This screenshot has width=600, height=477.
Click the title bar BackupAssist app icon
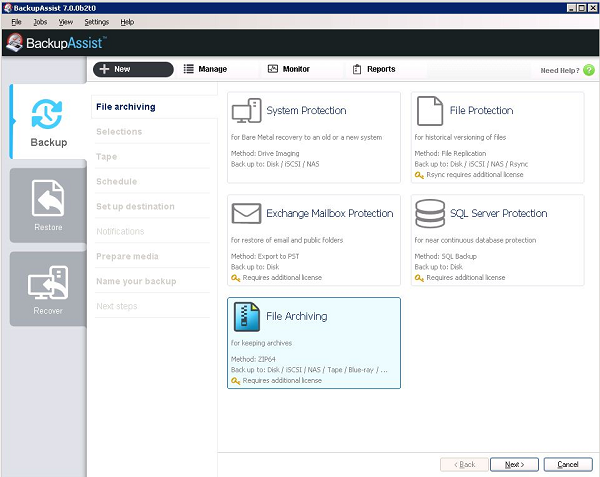click(7, 8)
